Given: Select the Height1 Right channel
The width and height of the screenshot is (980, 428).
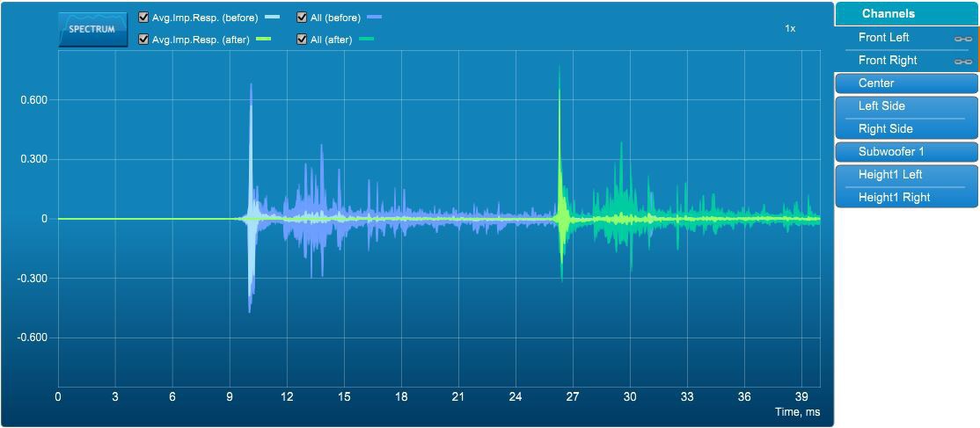Looking at the screenshot, I should (x=894, y=198).
